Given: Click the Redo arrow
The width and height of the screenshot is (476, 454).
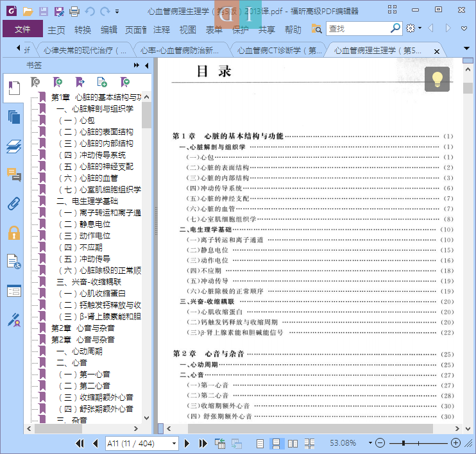Looking at the screenshot, I should click(x=105, y=12).
